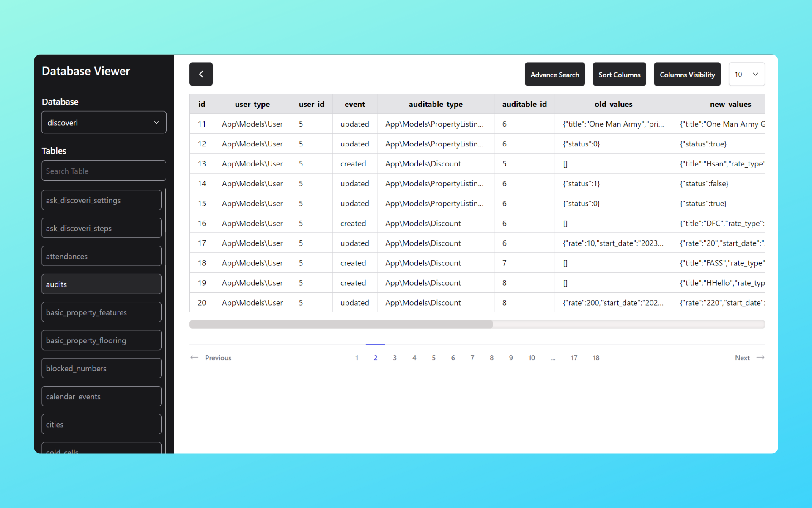Go to page 9
This screenshot has height=508, width=812.
[511, 358]
